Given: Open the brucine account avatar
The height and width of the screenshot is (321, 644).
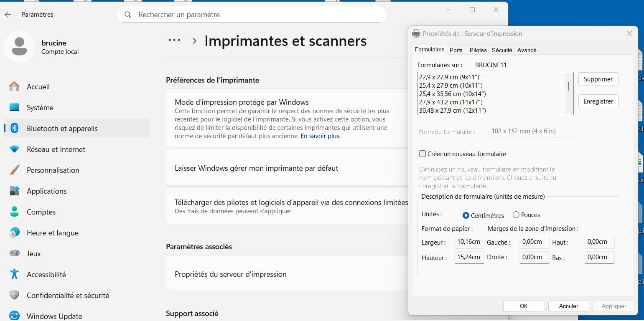Looking at the screenshot, I should pyautogui.click(x=19, y=46).
